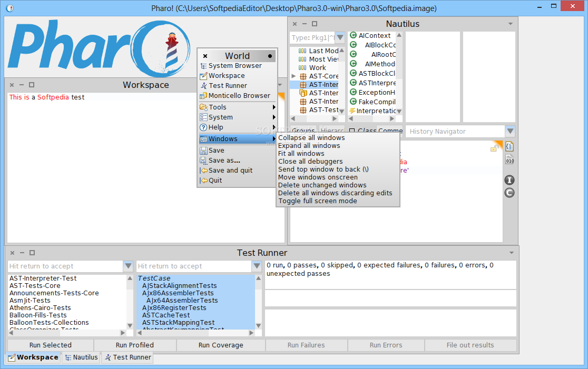588x369 pixels.
Task: Click the Run Coverage button
Action: click(x=221, y=345)
